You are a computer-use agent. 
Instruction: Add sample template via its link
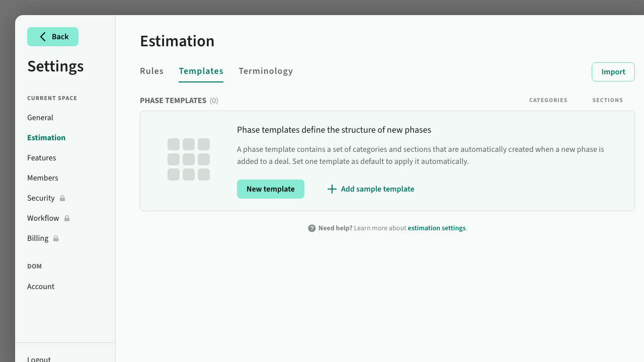point(377,189)
